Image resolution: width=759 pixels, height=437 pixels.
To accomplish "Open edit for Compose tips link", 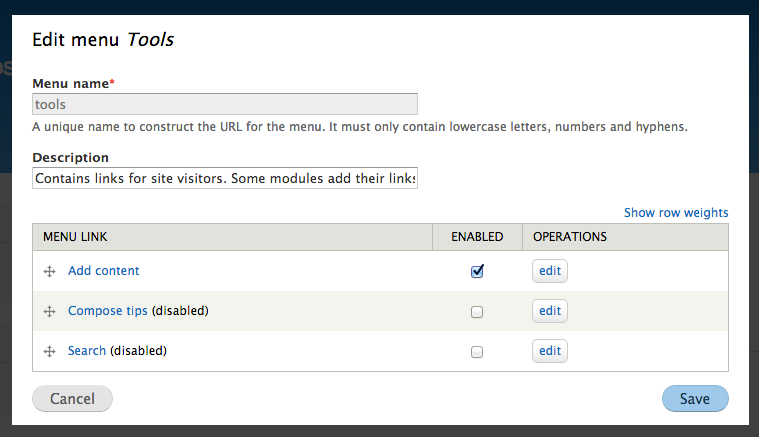I will 550,311.
